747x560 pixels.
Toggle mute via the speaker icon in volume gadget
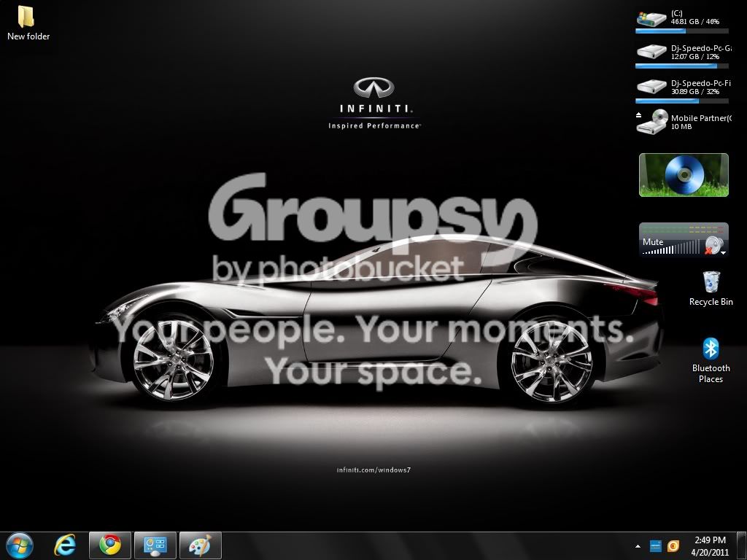713,245
